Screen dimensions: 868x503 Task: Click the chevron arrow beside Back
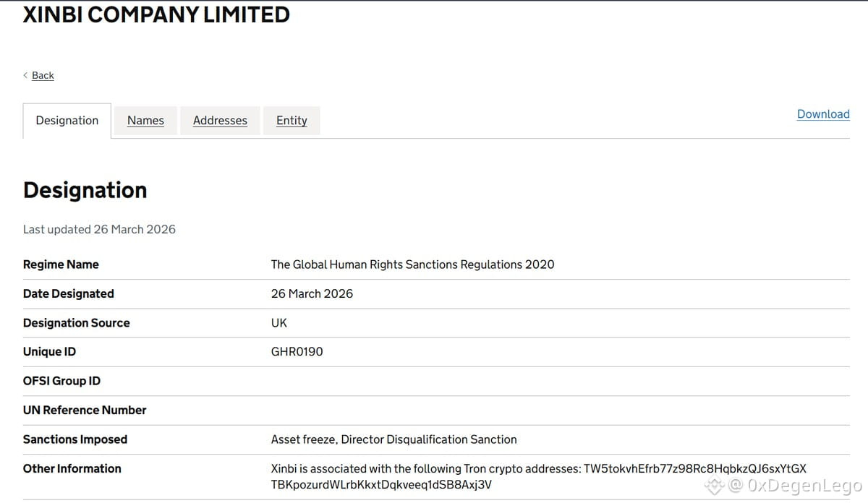25,75
